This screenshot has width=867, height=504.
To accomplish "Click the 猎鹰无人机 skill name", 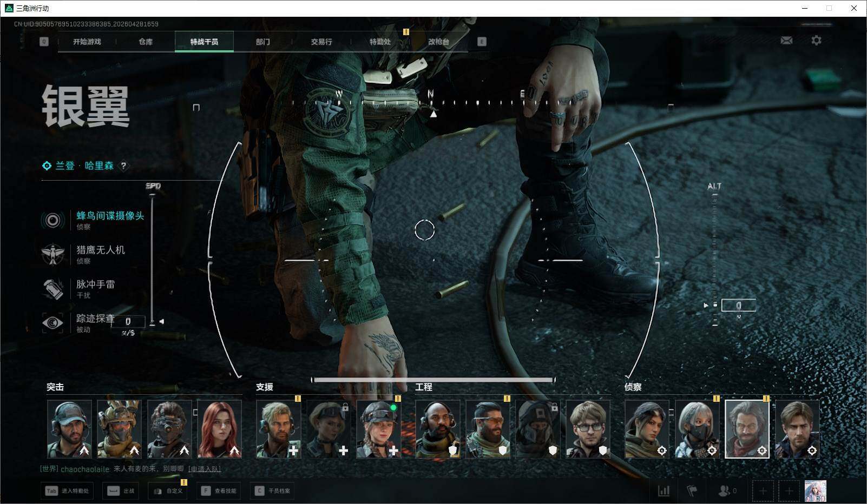I will [x=101, y=250].
